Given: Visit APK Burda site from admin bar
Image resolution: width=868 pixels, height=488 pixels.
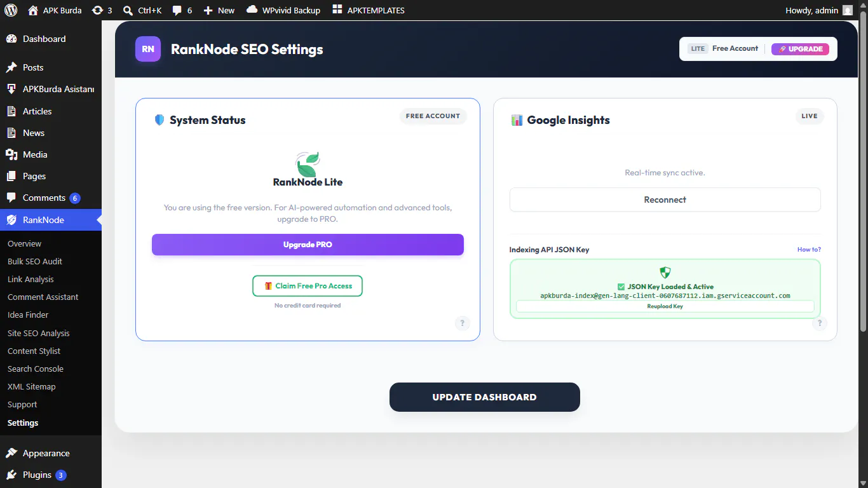Looking at the screenshot, I should [55, 10].
